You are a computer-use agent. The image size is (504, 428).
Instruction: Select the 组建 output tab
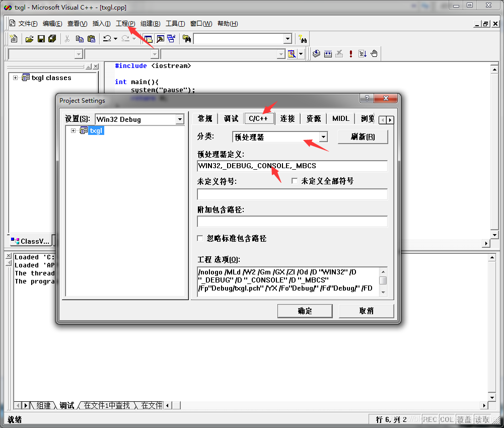44,405
